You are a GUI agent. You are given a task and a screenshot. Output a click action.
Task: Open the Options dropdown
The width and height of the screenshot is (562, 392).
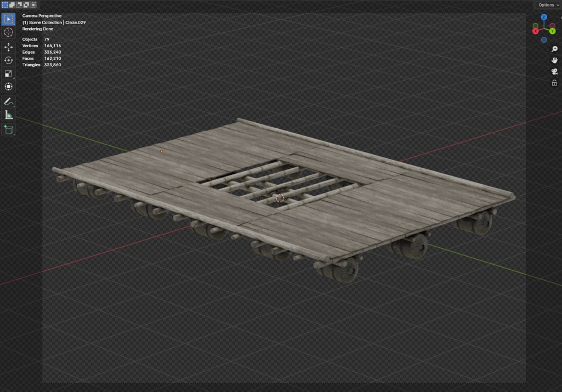click(548, 4)
